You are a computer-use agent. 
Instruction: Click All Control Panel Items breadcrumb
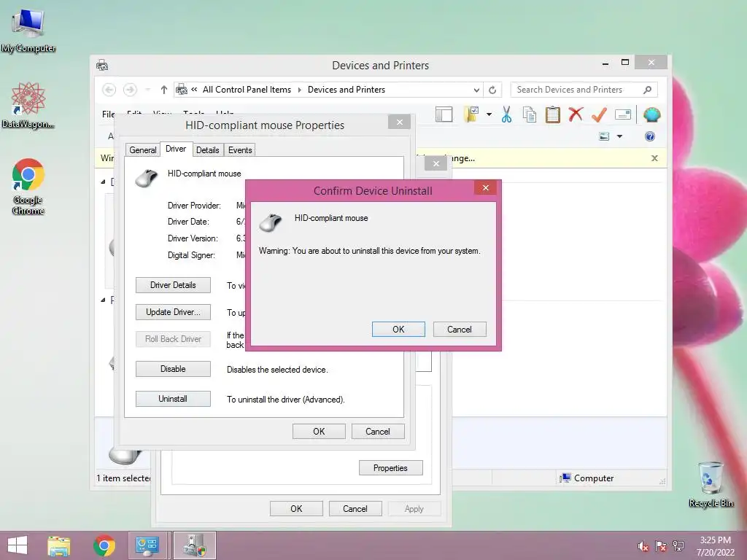point(247,90)
